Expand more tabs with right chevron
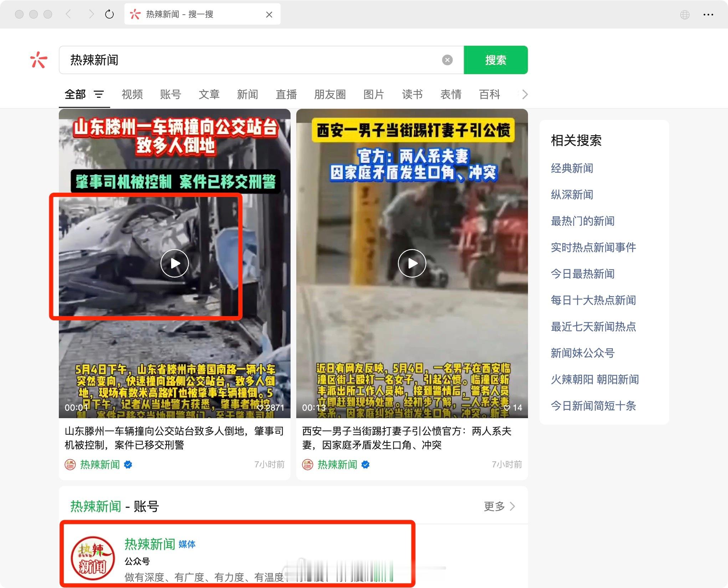 click(x=524, y=94)
